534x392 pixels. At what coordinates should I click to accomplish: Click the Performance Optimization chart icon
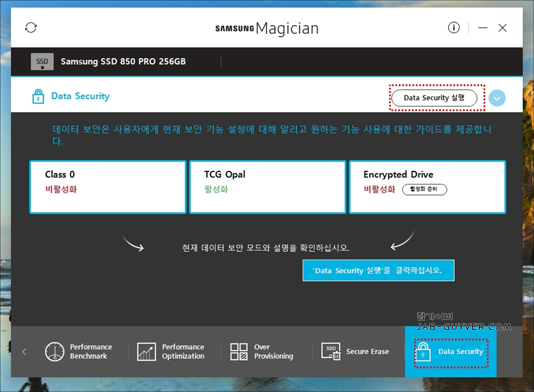coord(147,352)
